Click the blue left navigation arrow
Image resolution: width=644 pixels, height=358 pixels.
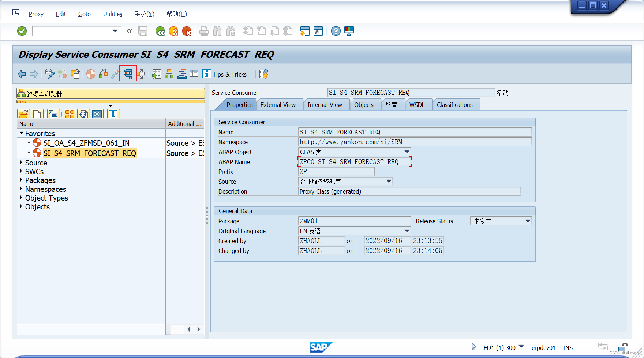pos(22,74)
